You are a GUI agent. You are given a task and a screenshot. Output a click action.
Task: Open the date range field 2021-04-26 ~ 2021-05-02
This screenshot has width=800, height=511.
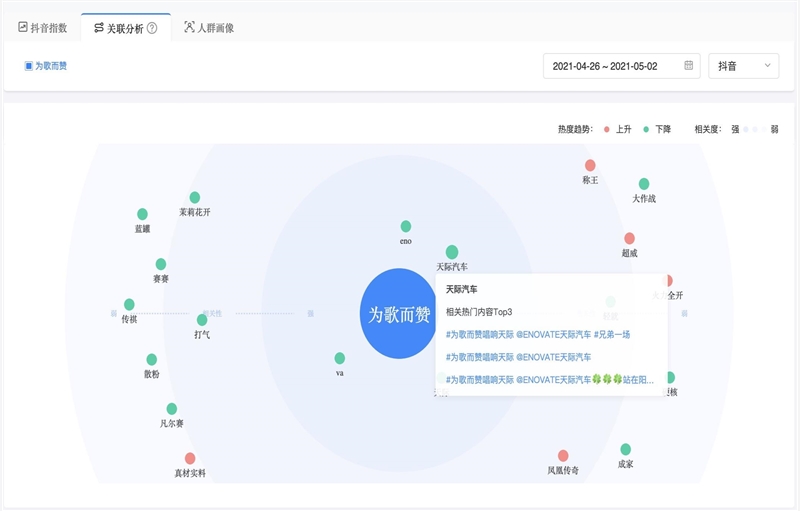pyautogui.click(x=621, y=66)
